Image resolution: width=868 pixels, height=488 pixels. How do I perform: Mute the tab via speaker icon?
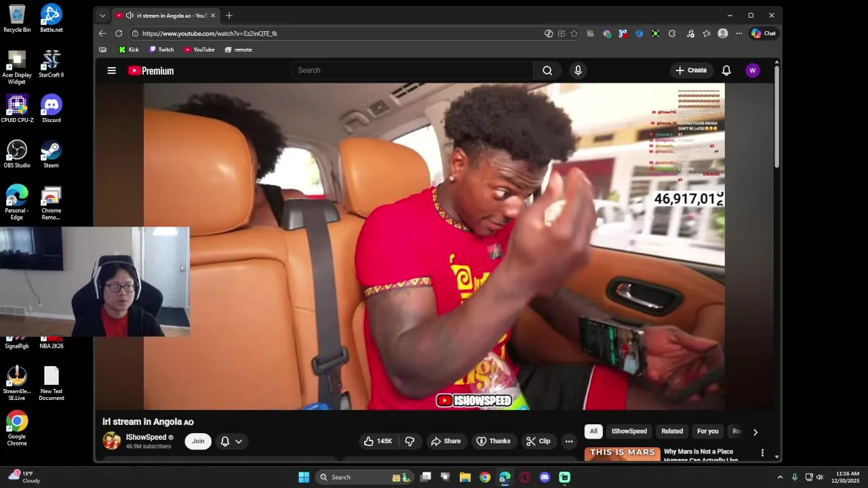coord(130,16)
